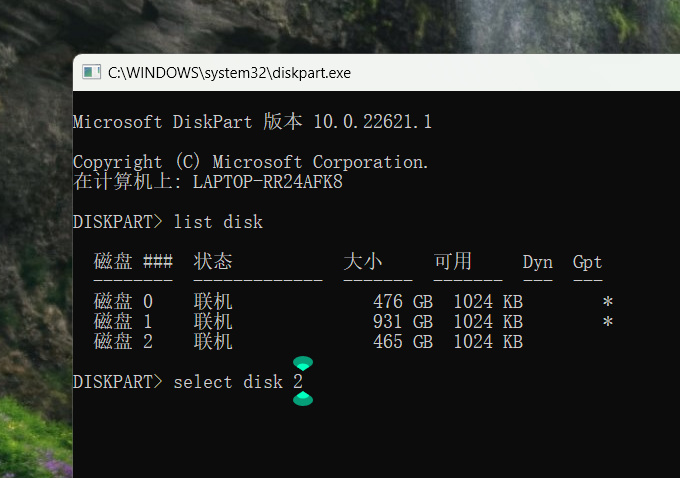This screenshot has height=478, width=680.
Task: Click the "状态" column header
Action: [213, 262]
